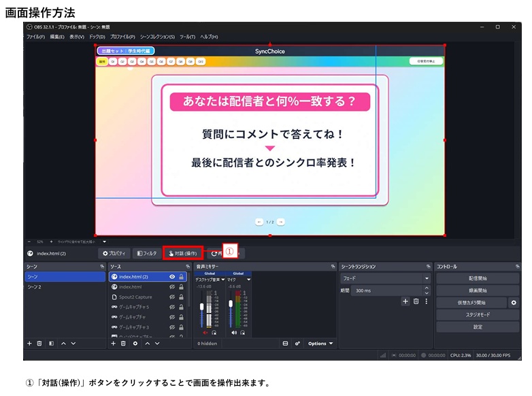532x396 pixels.
Task: Toggle audio mixer layout icon
Action: 285,344
